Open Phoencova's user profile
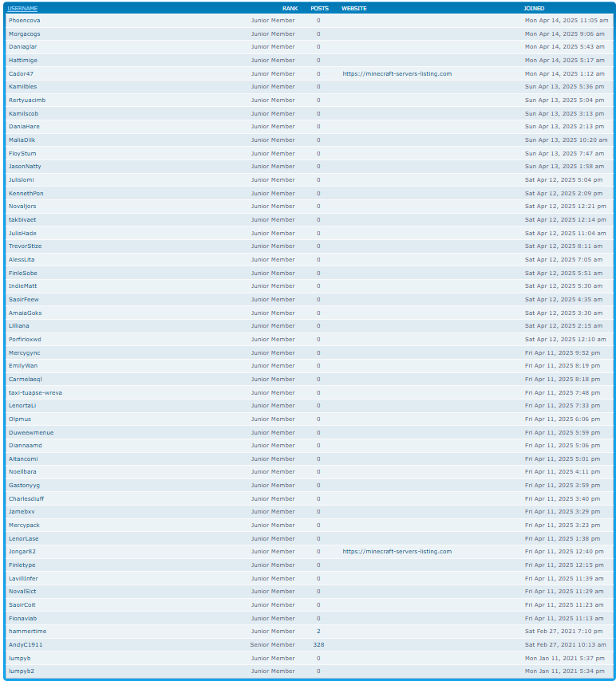This screenshot has width=616, height=681. click(x=24, y=20)
